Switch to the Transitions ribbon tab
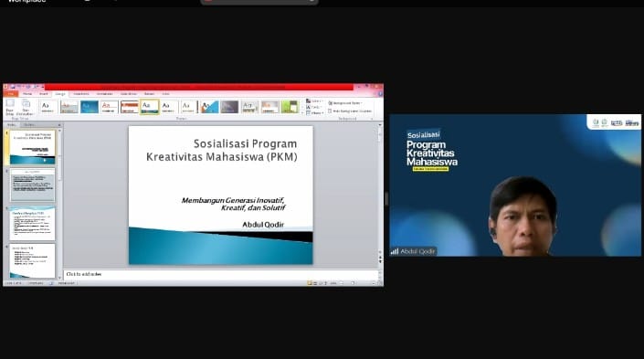Viewport: 644px width, 359px height. coord(81,94)
